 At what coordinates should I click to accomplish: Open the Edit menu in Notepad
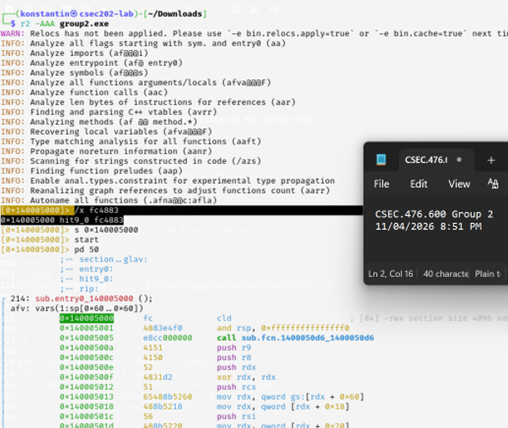[419, 184]
